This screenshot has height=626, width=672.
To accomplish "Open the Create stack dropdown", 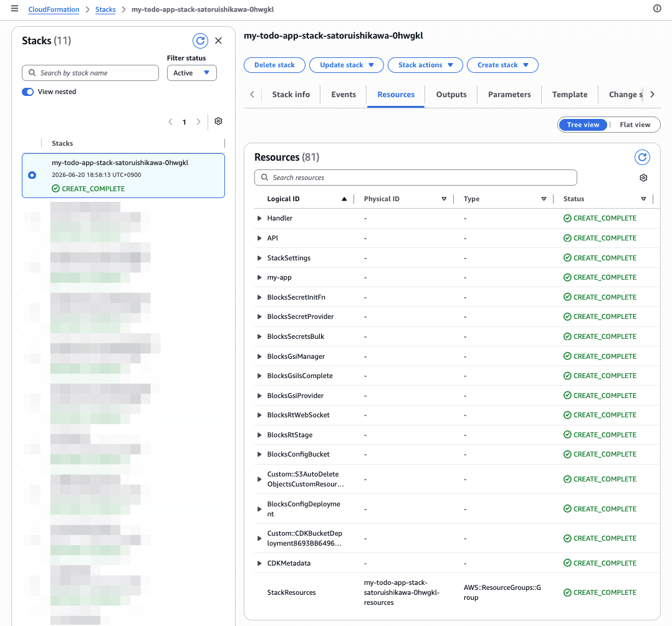I will tap(502, 65).
